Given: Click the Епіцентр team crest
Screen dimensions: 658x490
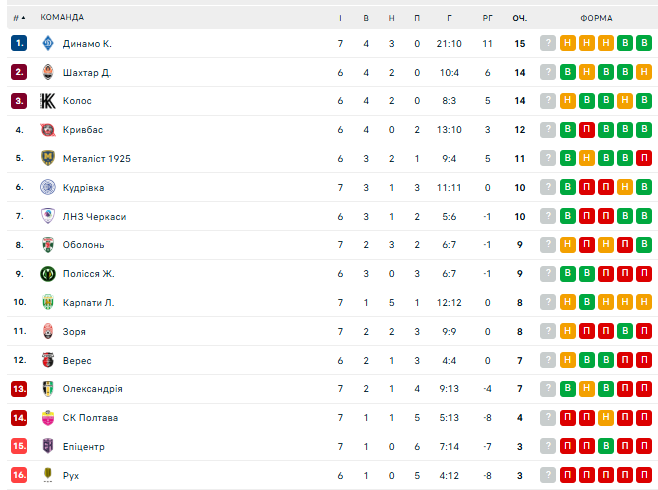Looking at the screenshot, I should click(x=48, y=446).
